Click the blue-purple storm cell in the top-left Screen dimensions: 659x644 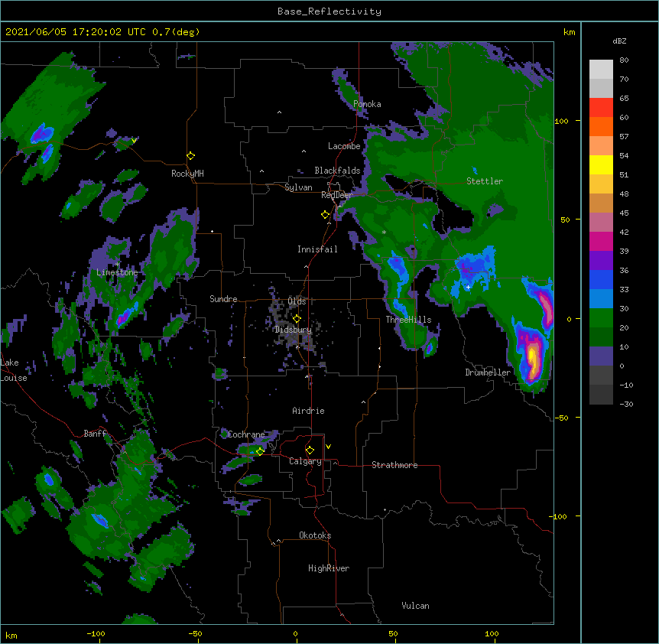[x=42, y=134]
